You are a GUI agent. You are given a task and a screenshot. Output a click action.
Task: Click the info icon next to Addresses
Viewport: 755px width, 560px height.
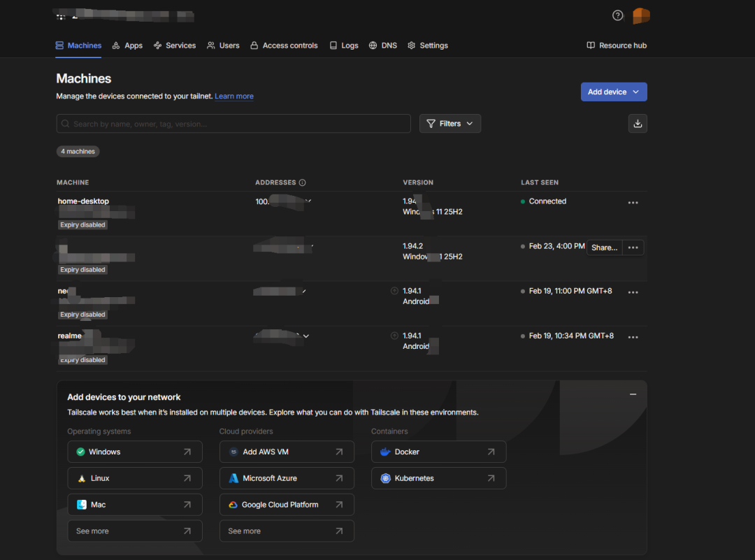click(x=303, y=182)
